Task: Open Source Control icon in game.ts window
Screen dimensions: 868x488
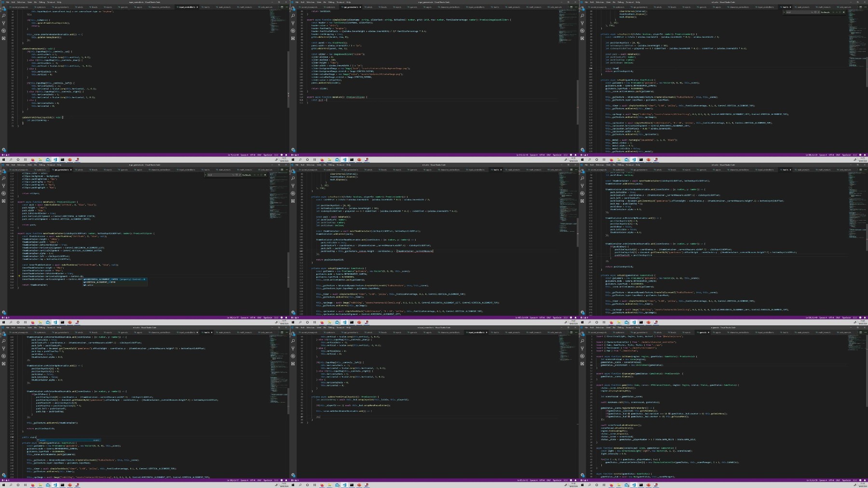Action: (582, 349)
